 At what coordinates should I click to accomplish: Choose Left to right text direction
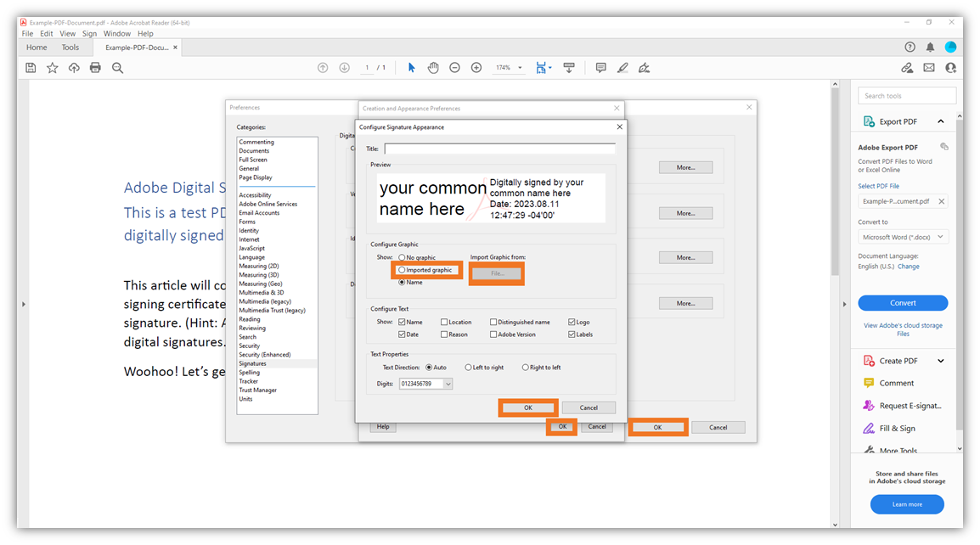tap(468, 368)
